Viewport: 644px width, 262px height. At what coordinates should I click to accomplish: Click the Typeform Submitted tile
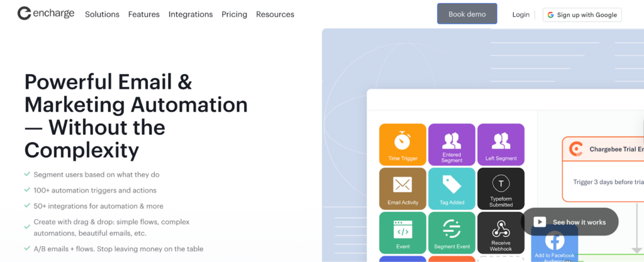point(501,188)
